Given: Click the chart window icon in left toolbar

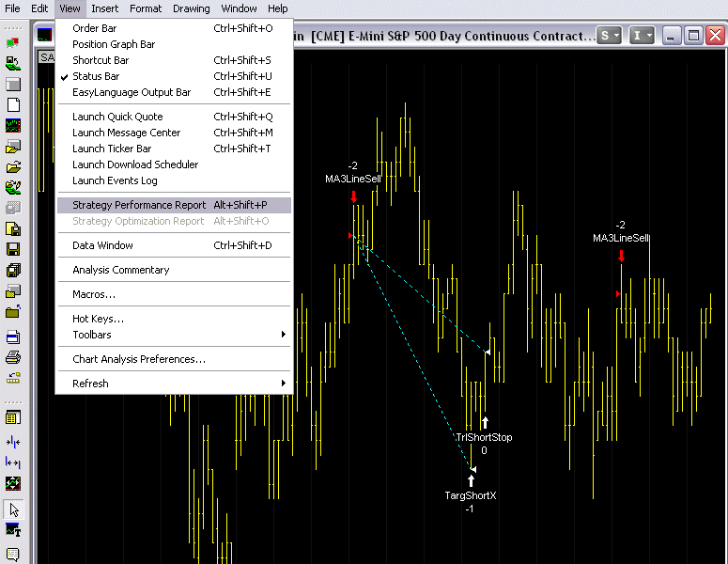Looking at the screenshot, I should click(x=13, y=125).
